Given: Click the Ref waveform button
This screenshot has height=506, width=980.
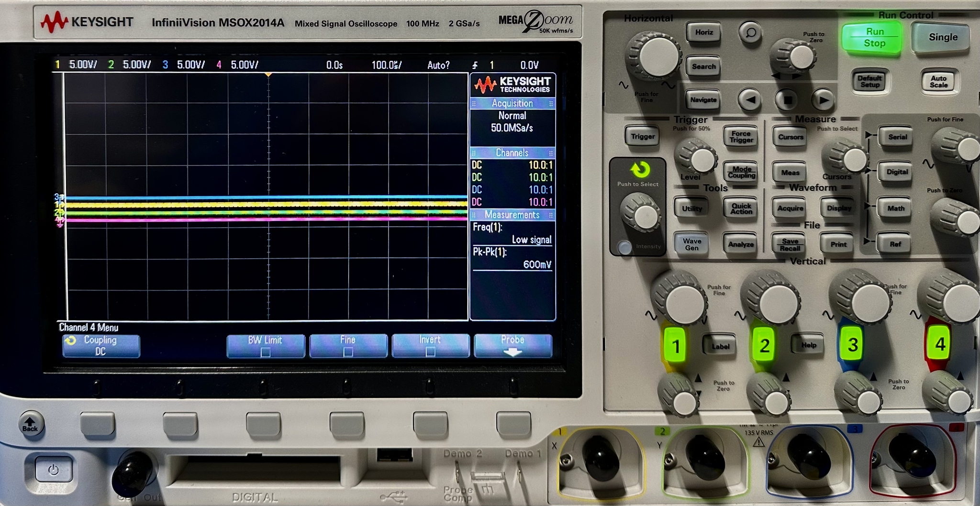Looking at the screenshot, I should [895, 244].
